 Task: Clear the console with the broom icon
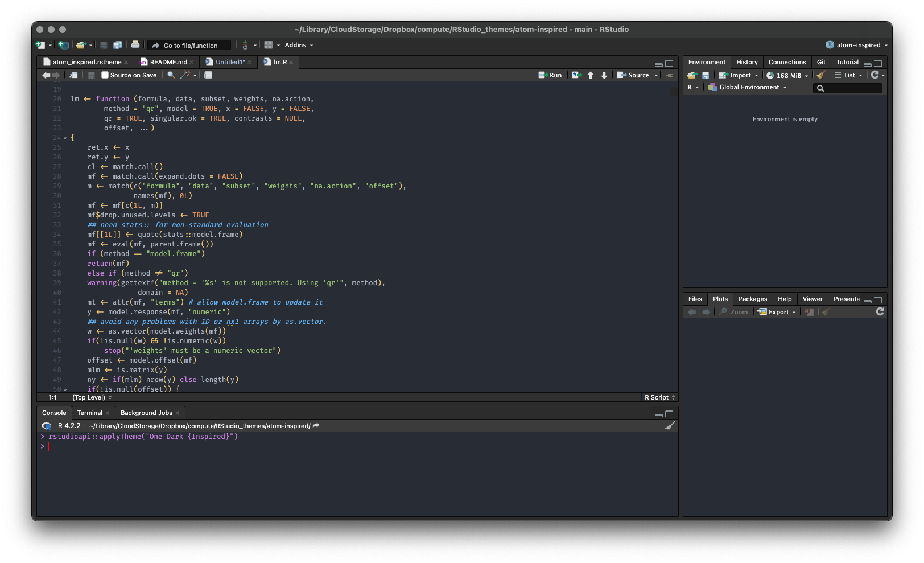[x=670, y=426]
